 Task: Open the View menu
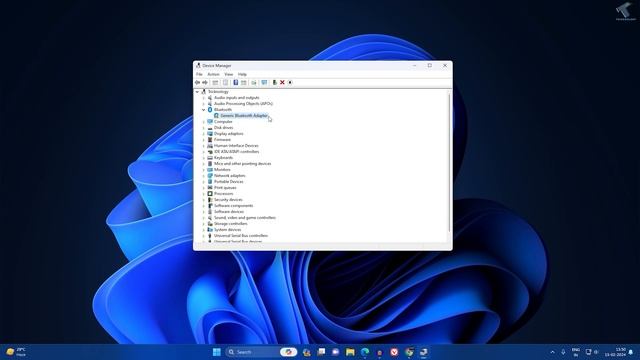pyautogui.click(x=229, y=74)
